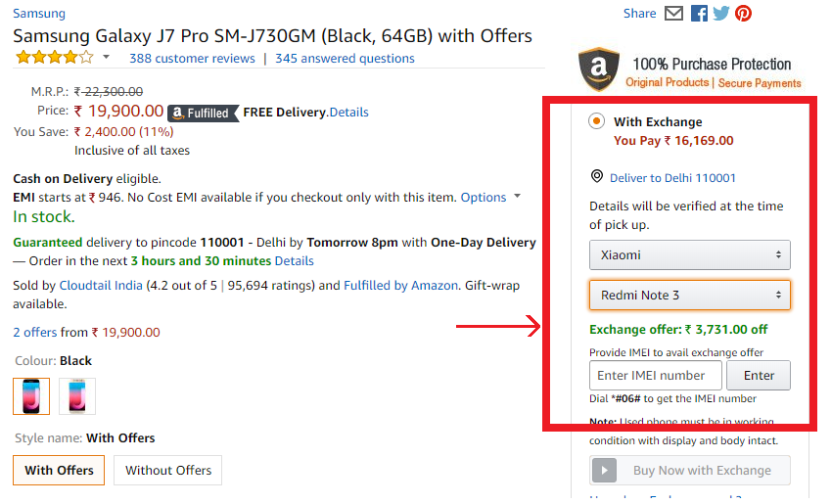
Task: Open the Redmi Note 3 model dropdown
Action: pyautogui.click(x=689, y=296)
